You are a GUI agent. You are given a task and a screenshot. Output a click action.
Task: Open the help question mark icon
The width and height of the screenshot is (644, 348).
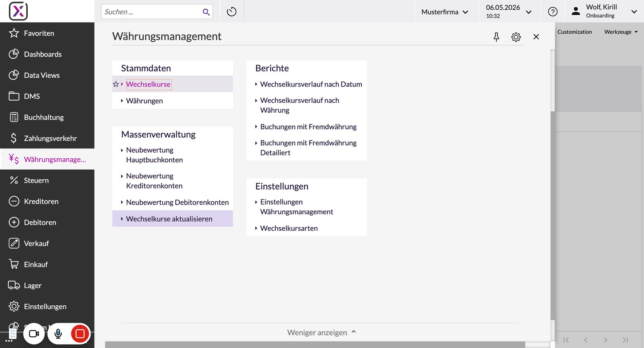pos(553,12)
